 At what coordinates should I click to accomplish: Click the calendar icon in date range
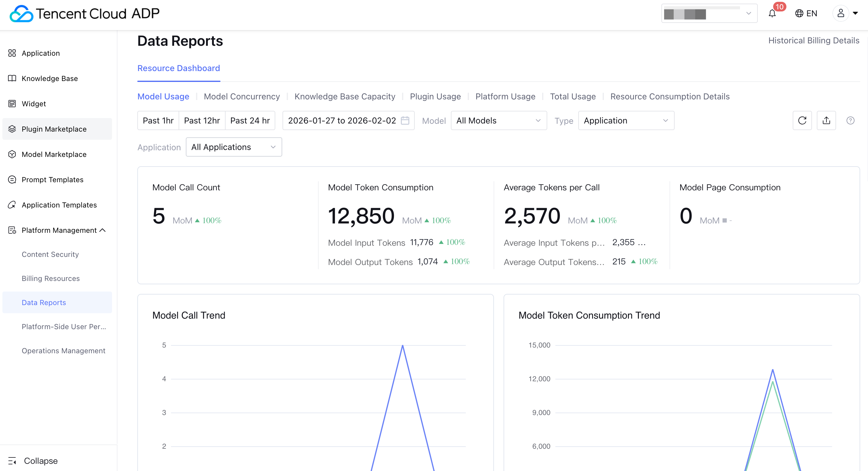tap(405, 121)
